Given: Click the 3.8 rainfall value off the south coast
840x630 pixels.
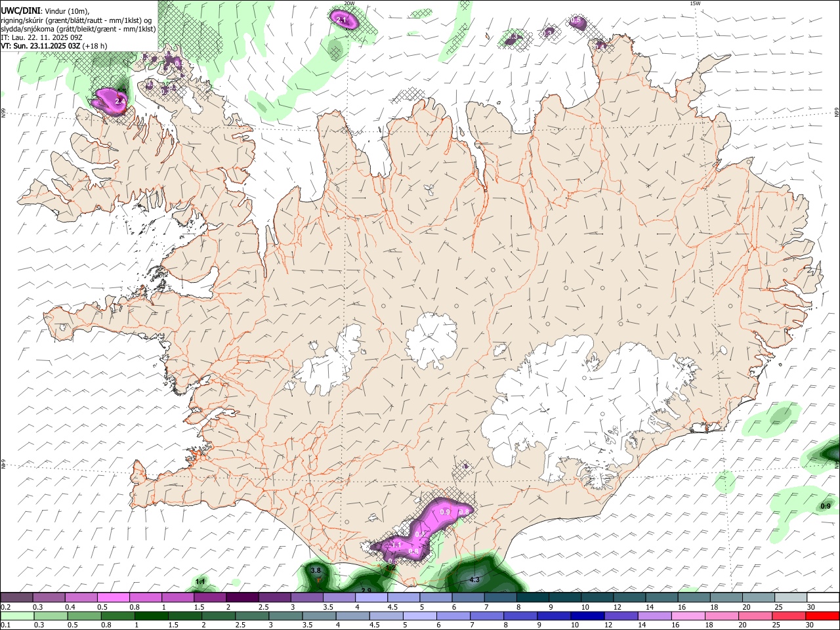Looking at the screenshot, I should (x=316, y=570).
